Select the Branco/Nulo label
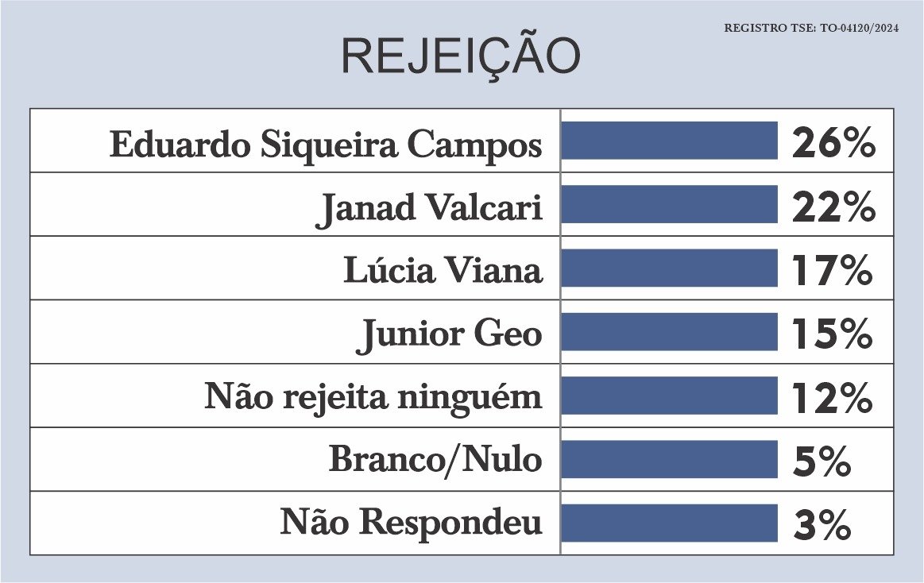The height and width of the screenshot is (583, 924). 435,460
